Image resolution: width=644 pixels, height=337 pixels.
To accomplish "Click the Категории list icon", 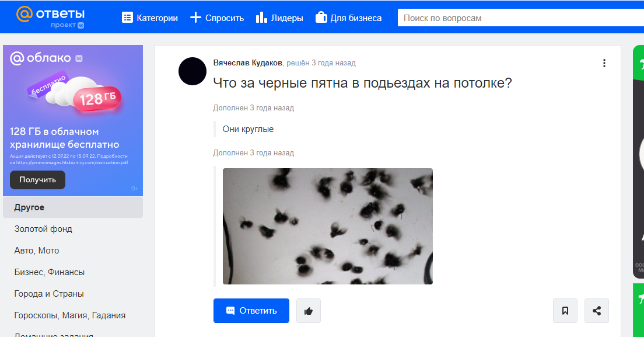I will point(127,18).
